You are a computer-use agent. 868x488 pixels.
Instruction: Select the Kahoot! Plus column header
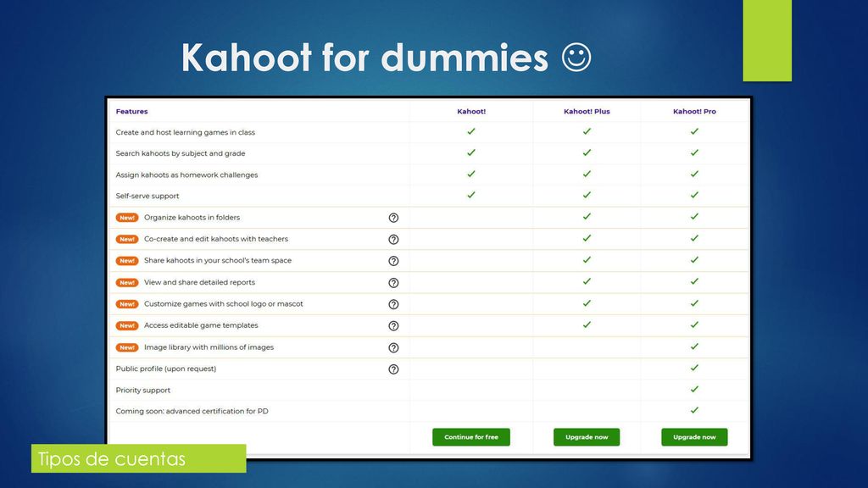pos(587,111)
